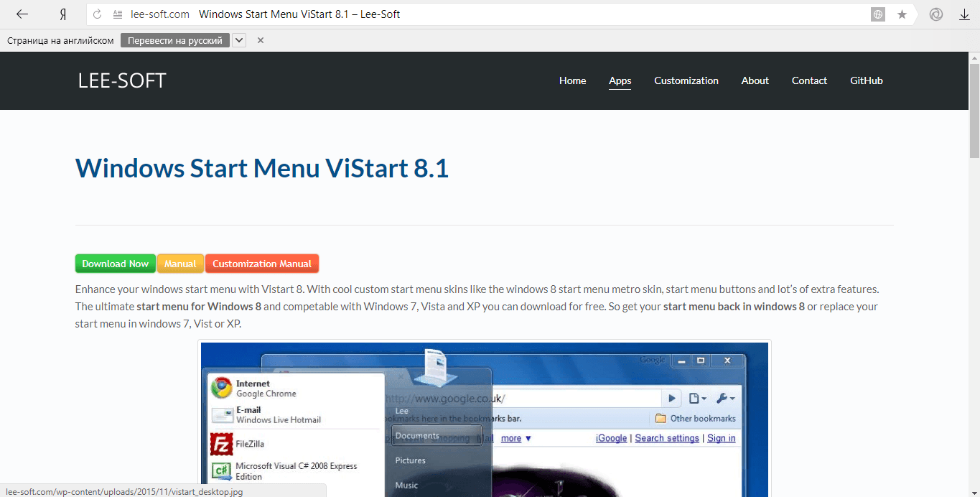Open the Apps menu item
The width and height of the screenshot is (980, 497).
pos(620,80)
